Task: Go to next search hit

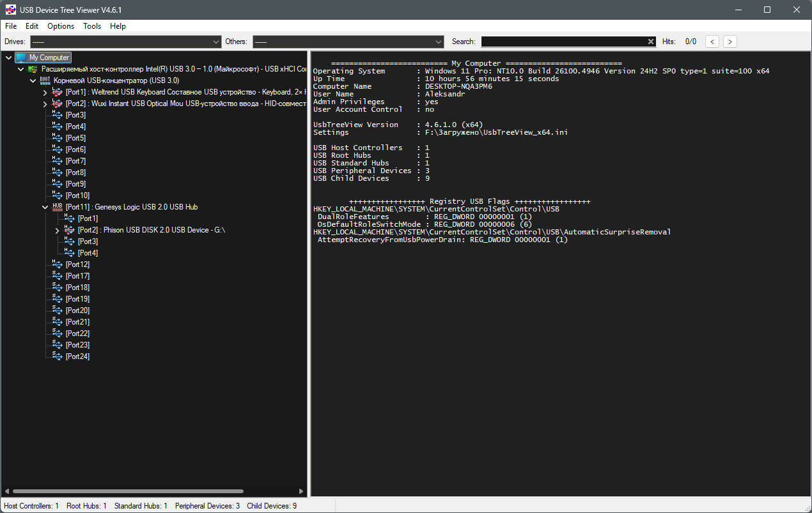Action: pos(730,42)
